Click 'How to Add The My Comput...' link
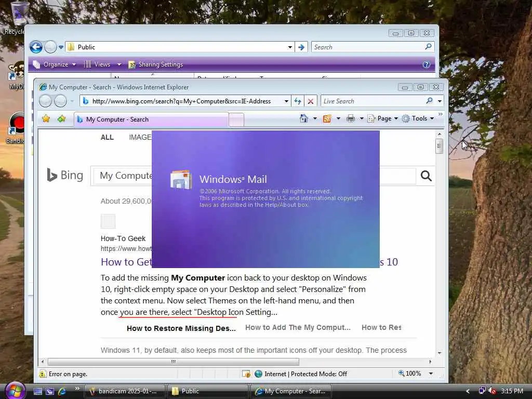Screen dimensions: 532x399 click(x=298, y=327)
